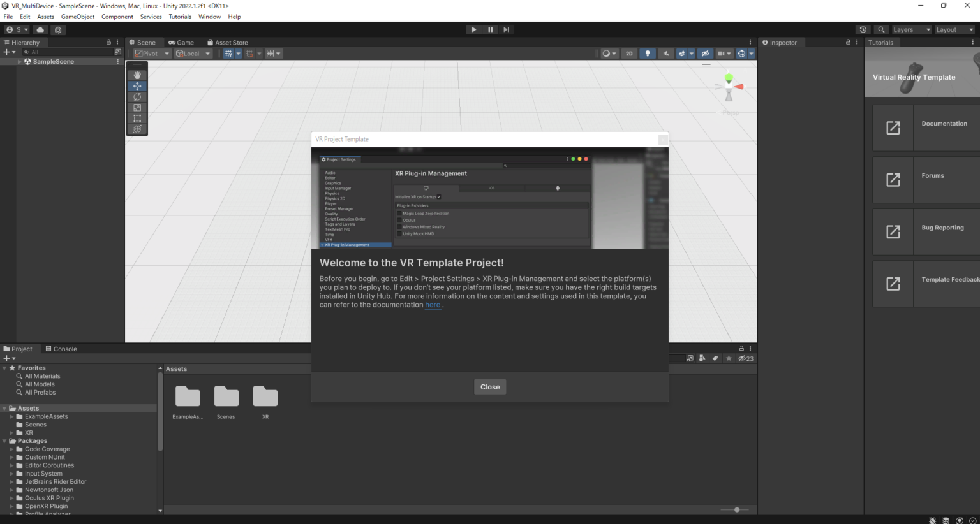The height and width of the screenshot is (524, 980).
Task: Switch to the Console tab
Action: (x=61, y=349)
